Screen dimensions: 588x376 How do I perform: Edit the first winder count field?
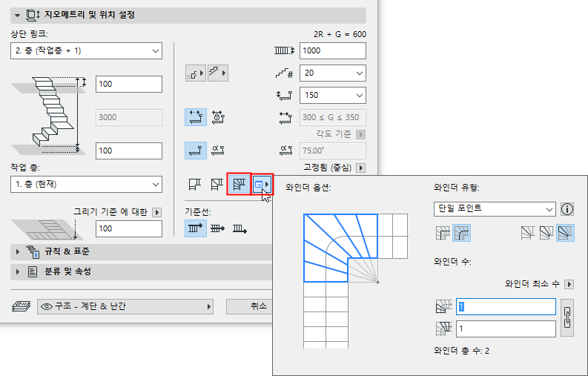pos(506,306)
